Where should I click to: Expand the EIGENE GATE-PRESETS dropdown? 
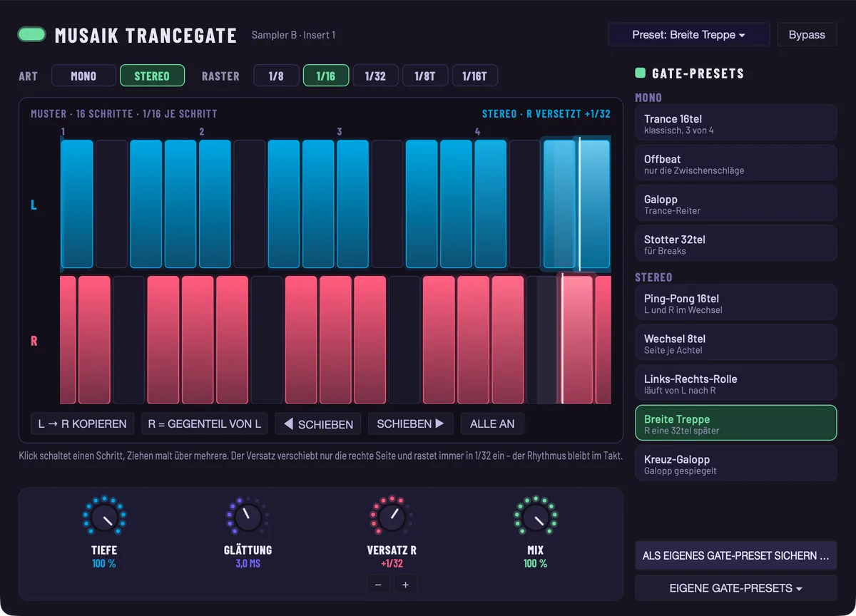[735, 588]
